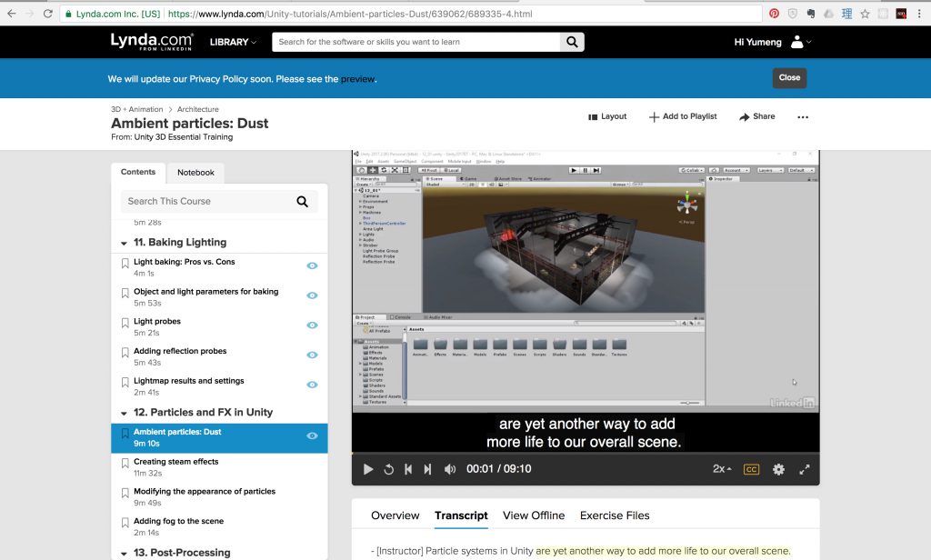Screen dimensions: 931x560
Task: Toggle viewed eye for Light baking: Pros vs. Cons
Action: [x=312, y=265]
